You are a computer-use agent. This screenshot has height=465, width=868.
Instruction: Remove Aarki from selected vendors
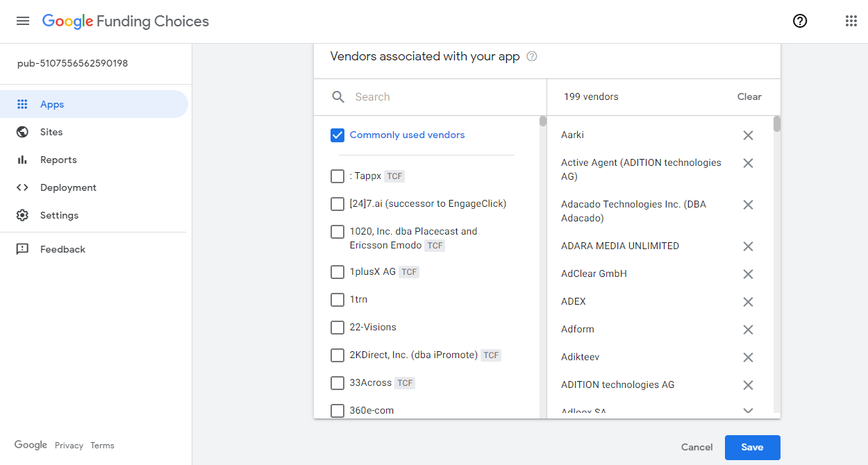(x=748, y=135)
